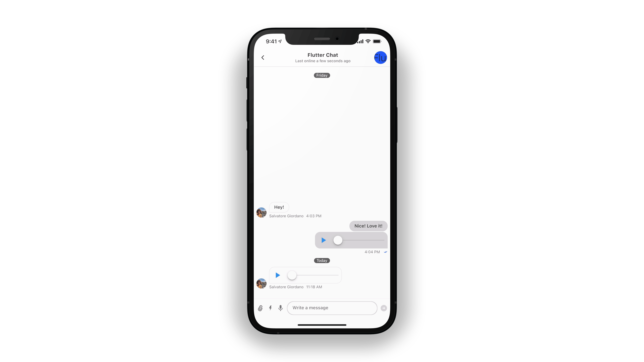Toggle the lightning bolt action shortcut
The image size is (644, 362).
click(270, 308)
